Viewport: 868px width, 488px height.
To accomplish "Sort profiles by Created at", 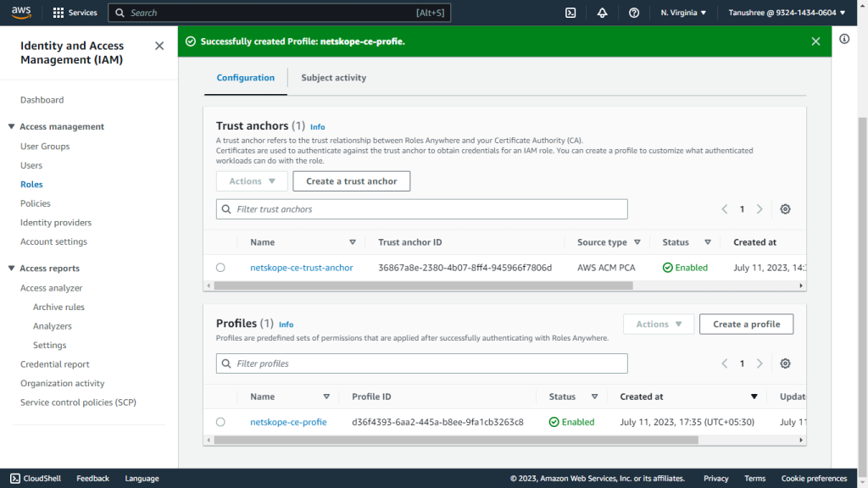I will pyautogui.click(x=754, y=396).
